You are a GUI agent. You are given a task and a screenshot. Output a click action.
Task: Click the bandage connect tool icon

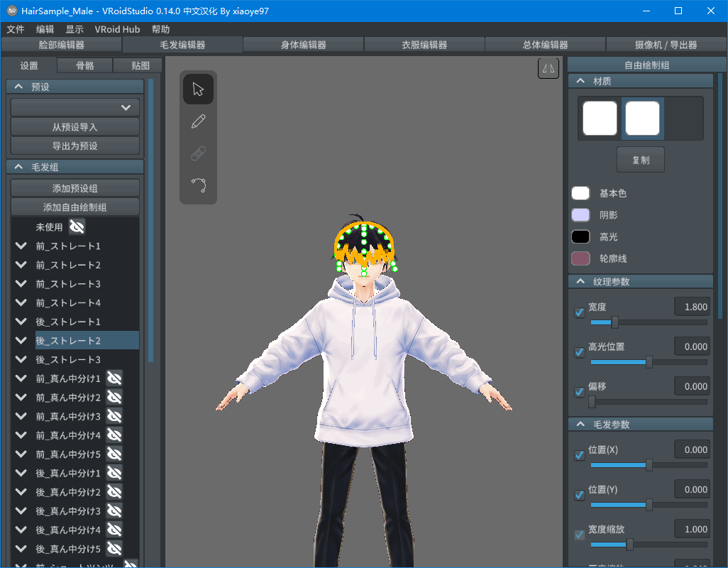point(198,153)
